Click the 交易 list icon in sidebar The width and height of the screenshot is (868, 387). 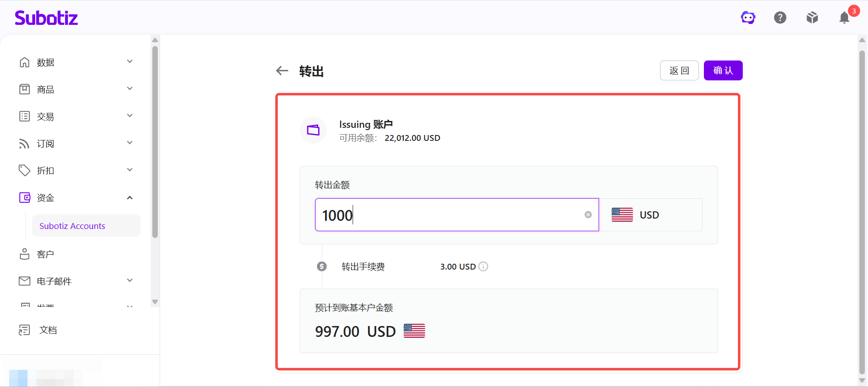click(24, 116)
